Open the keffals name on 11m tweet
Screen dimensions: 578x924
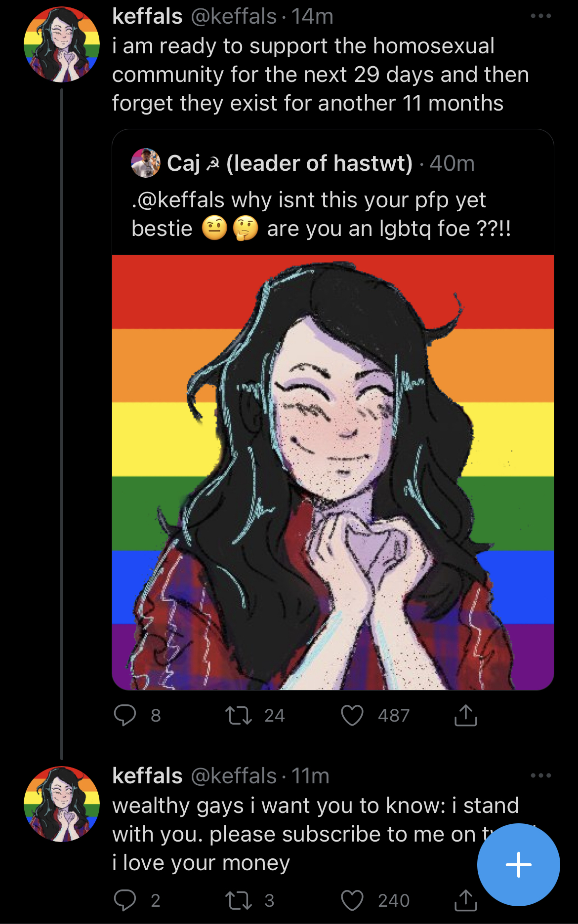147,775
